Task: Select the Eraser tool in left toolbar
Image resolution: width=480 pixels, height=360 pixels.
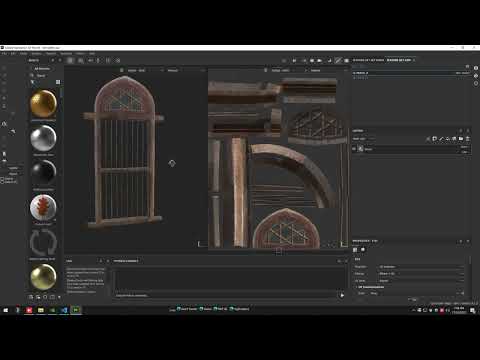Action: pyautogui.click(x=4, y=75)
